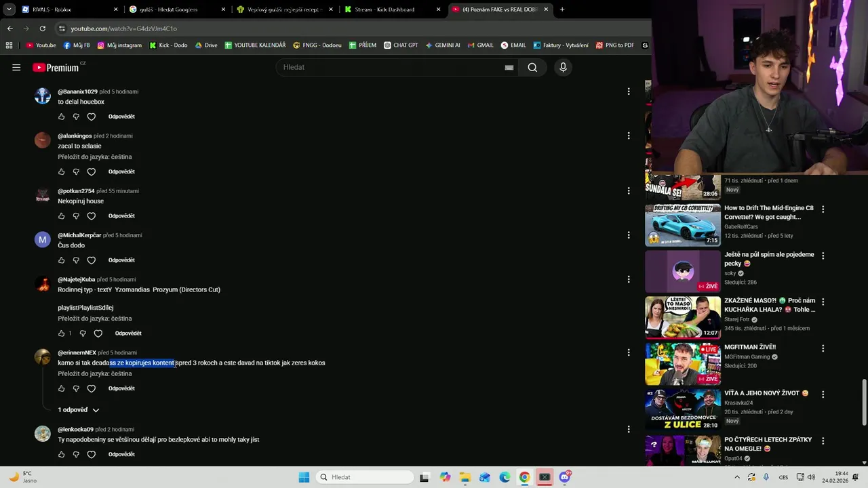
Task: Open a new browser tab
Action: point(562,9)
